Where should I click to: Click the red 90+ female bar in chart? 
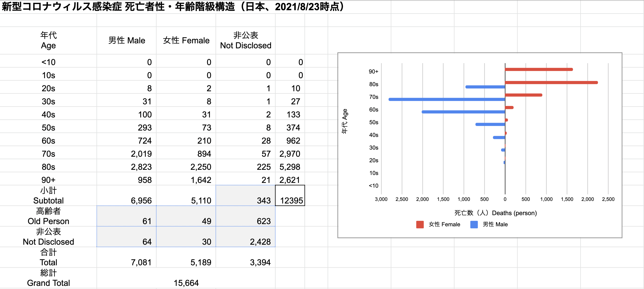[539, 69]
